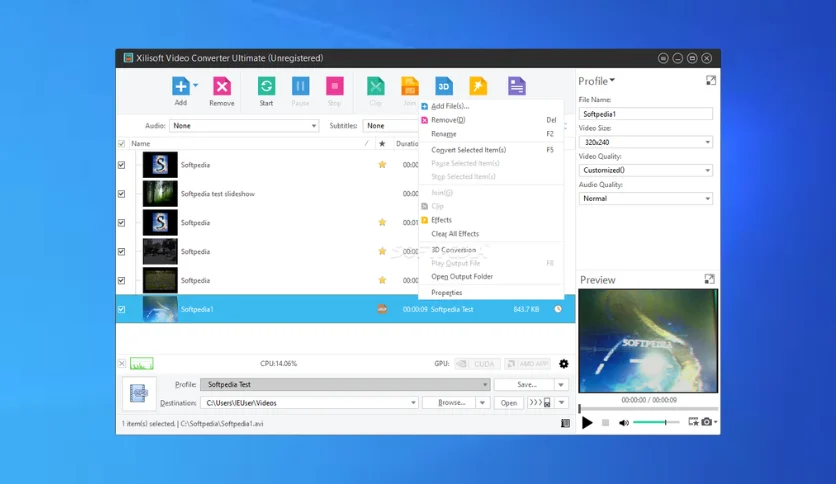
Task: Click the purple document toolbar icon
Action: pyautogui.click(x=517, y=86)
